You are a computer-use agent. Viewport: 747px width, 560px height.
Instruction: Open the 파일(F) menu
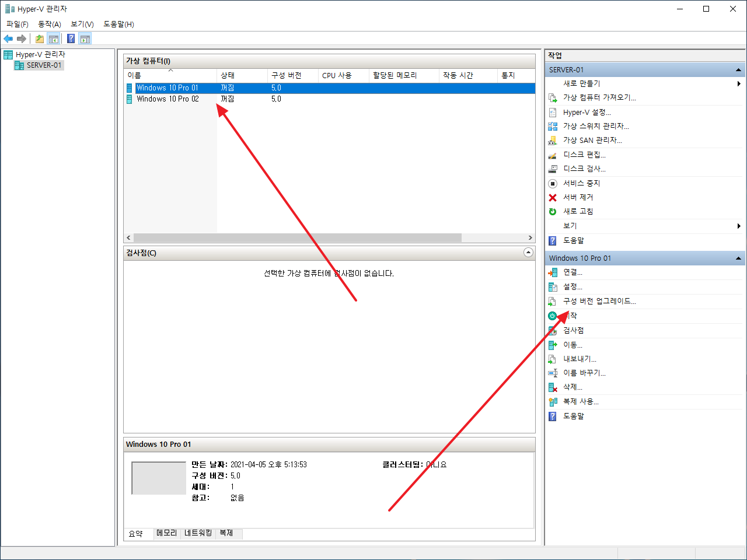coord(18,24)
